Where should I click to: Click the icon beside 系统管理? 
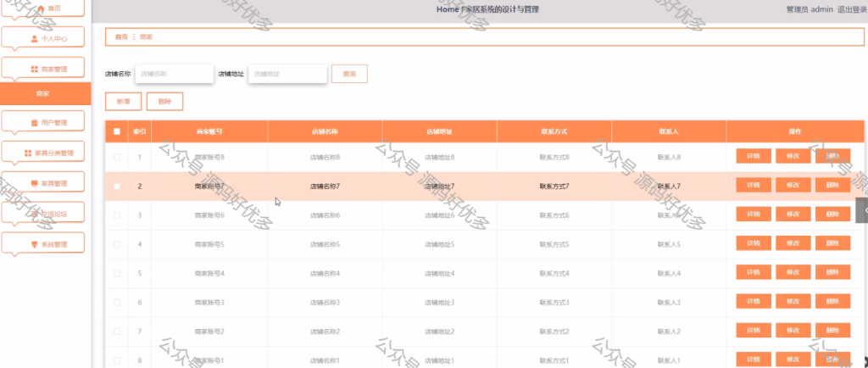click(34, 244)
